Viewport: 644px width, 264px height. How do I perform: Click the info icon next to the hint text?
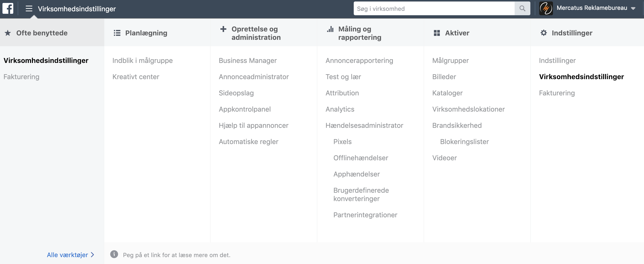pos(114,255)
